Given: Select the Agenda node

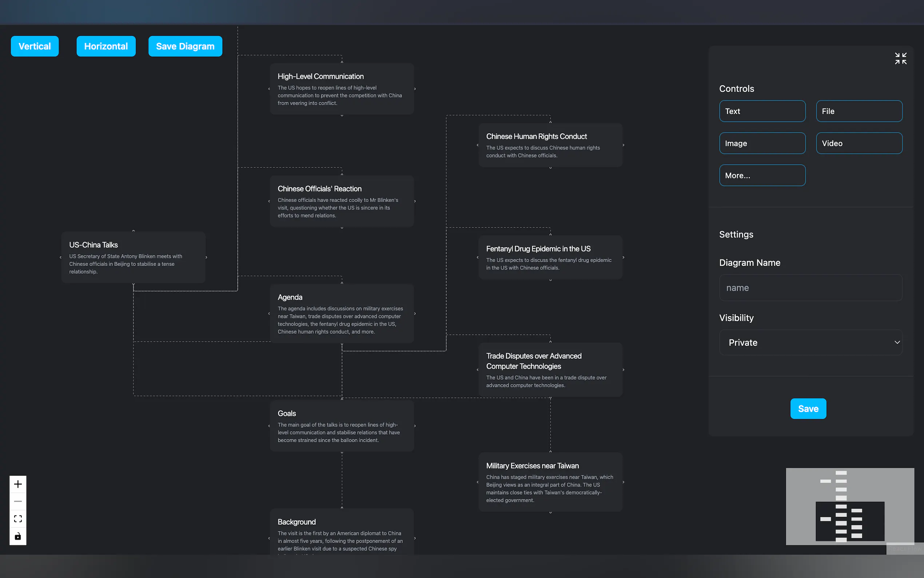Looking at the screenshot, I should 342,313.
